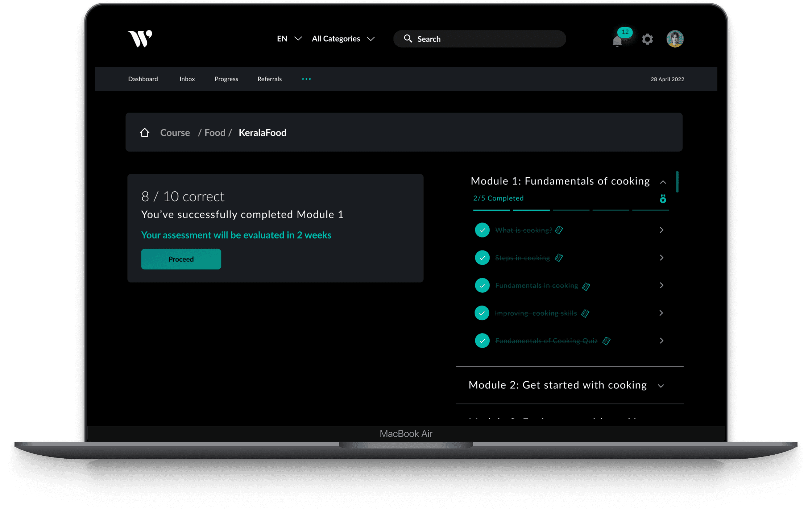Click notes icon beside Fundamentals of Cooking Quiz
812x517 pixels.
click(x=606, y=341)
